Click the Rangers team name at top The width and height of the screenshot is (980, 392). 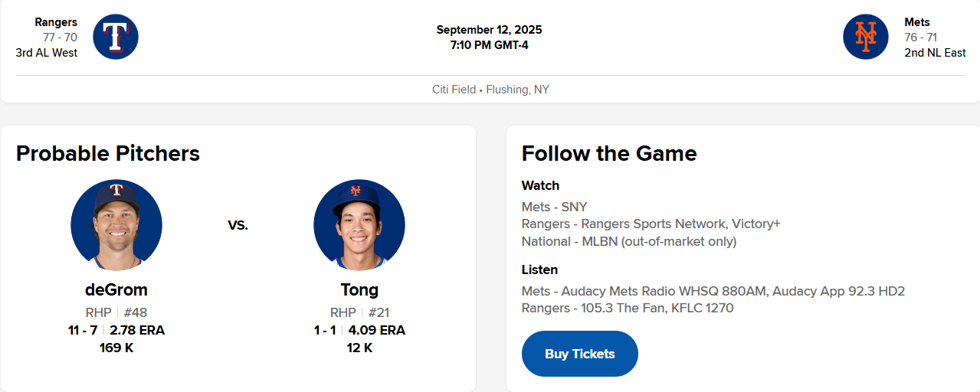(x=56, y=22)
